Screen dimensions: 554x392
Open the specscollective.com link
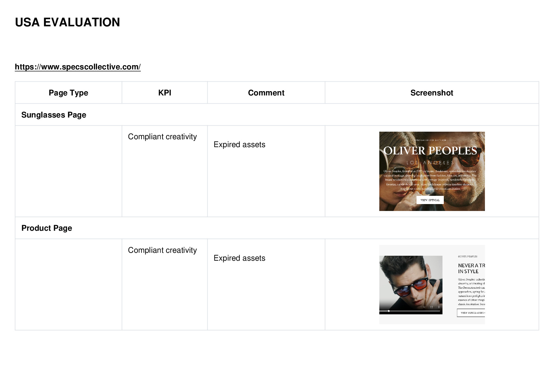pos(78,67)
